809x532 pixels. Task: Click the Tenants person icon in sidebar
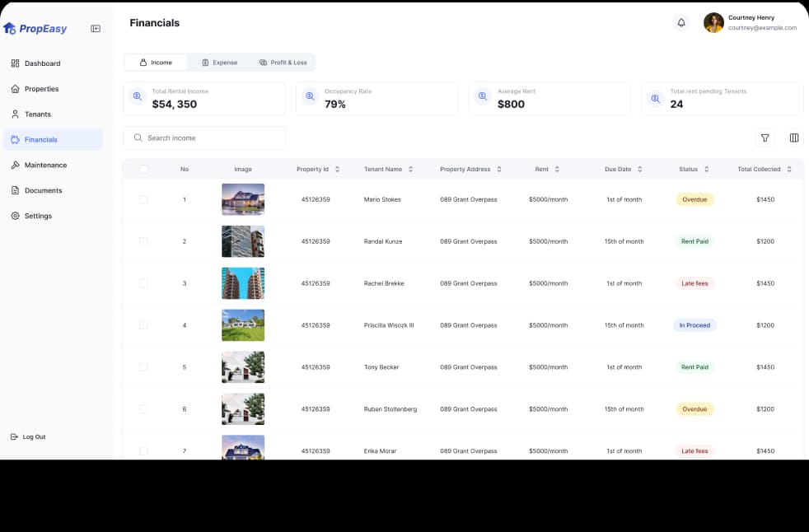[15, 114]
